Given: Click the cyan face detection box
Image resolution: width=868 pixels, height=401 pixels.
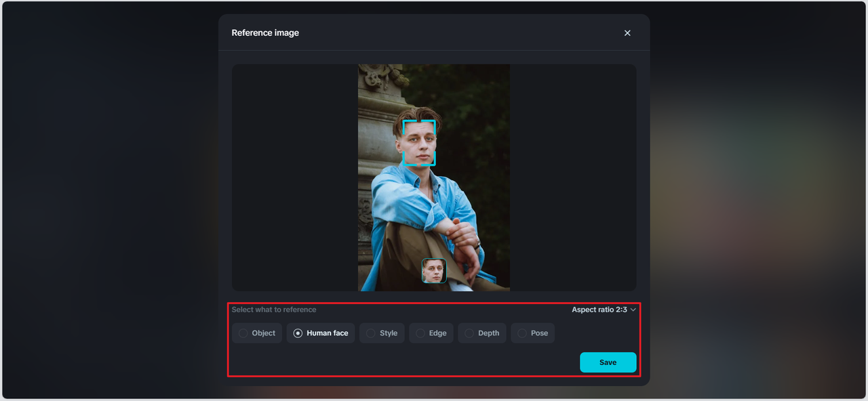Looking at the screenshot, I should coord(419,143).
